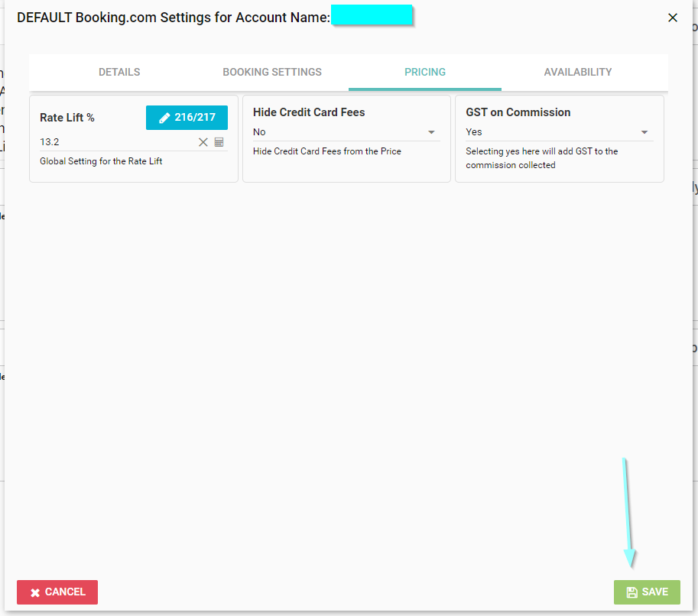Viewport: 698px width, 616px height.
Task: Click the floppy disk icon on Save
Action: click(x=631, y=592)
